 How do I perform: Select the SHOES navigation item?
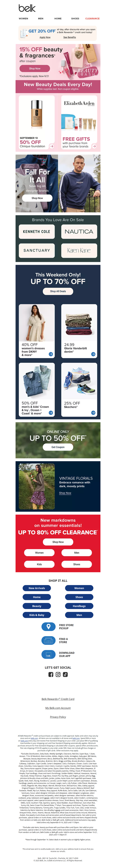tap(75, 18)
